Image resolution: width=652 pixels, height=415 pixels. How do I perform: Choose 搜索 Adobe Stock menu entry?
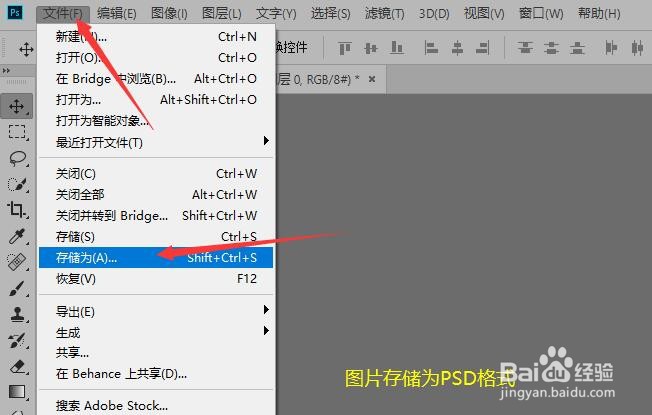156,405
